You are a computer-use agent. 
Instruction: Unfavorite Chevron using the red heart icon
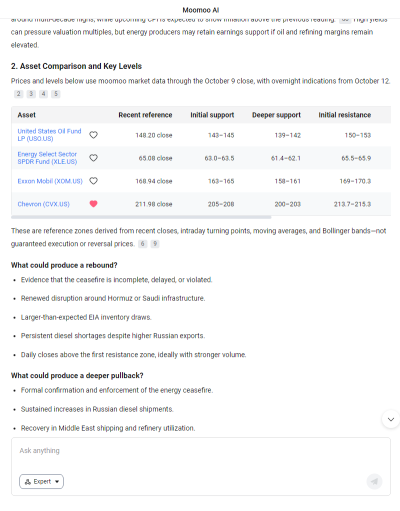coord(93,204)
